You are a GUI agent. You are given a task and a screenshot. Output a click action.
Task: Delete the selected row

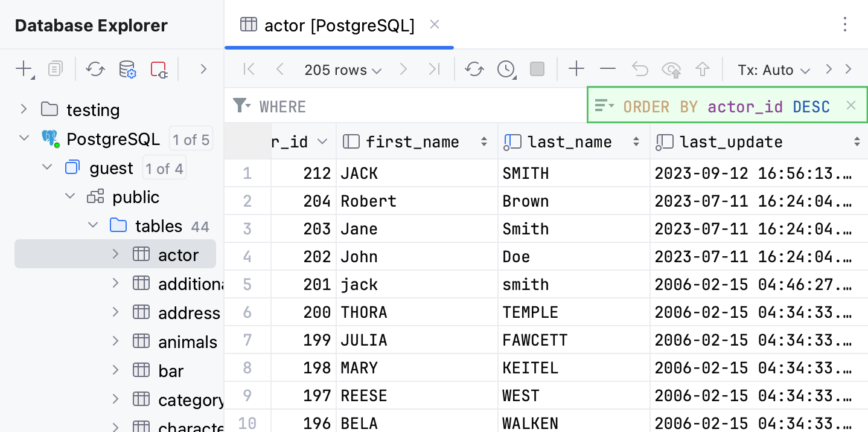pos(608,69)
